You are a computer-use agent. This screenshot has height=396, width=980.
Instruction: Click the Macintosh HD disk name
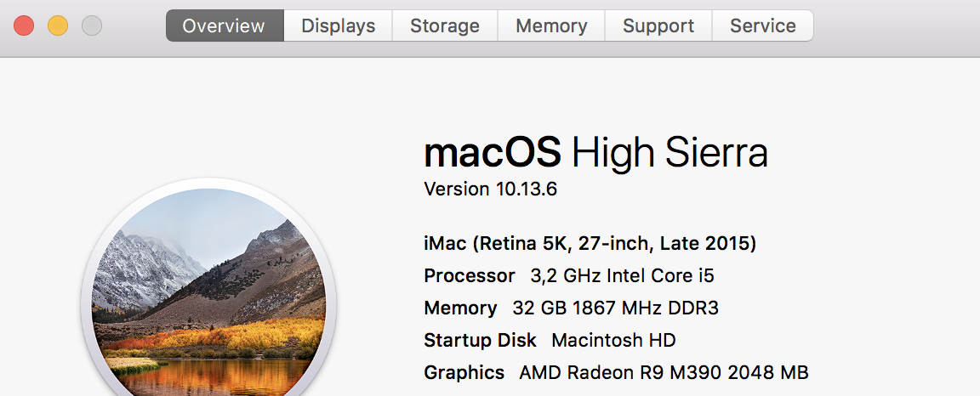613,341
